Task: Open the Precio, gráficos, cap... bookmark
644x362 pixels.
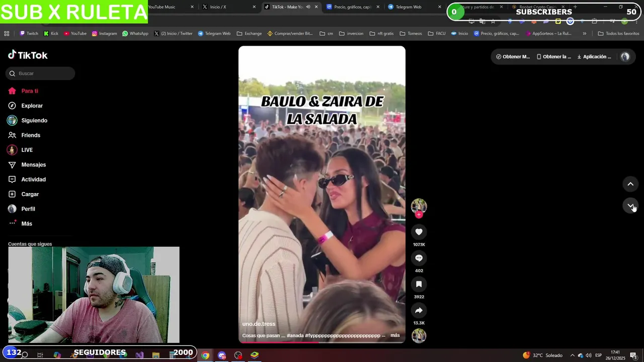Action: [497, 34]
